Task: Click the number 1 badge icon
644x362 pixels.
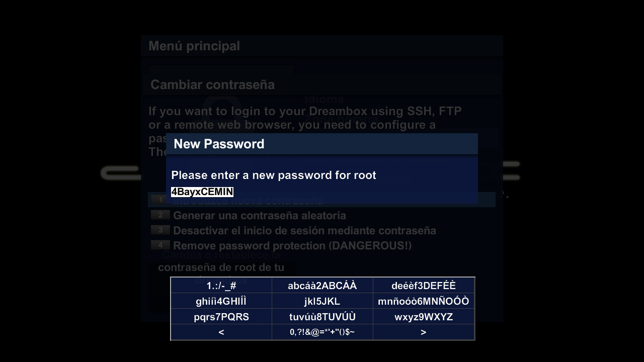Action: pyautogui.click(x=160, y=200)
